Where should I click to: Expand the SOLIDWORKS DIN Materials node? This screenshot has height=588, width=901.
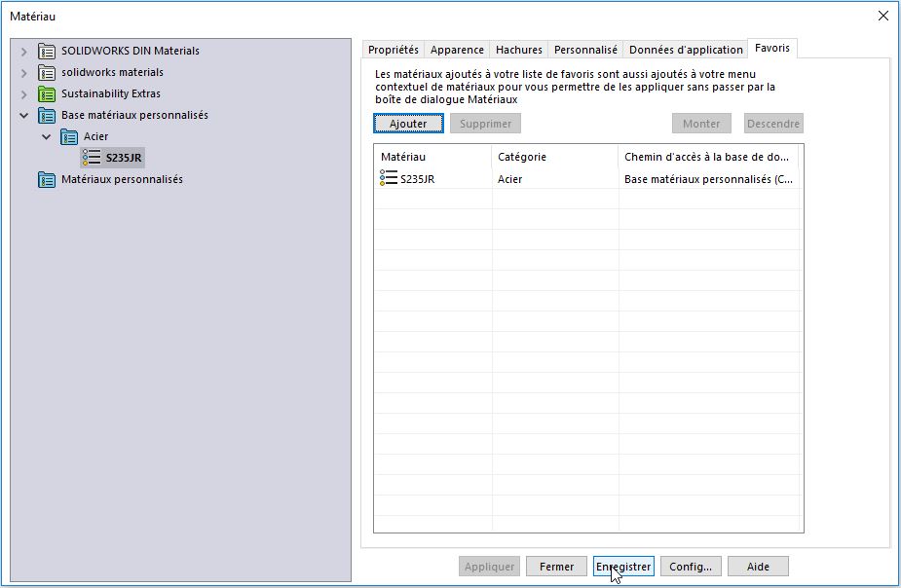[x=24, y=51]
